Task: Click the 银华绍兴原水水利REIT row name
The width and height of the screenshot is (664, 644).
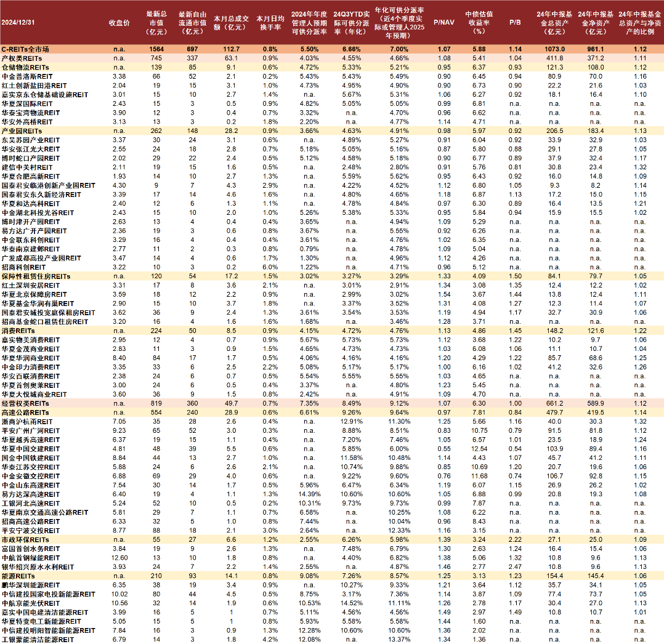Action: coord(38,568)
